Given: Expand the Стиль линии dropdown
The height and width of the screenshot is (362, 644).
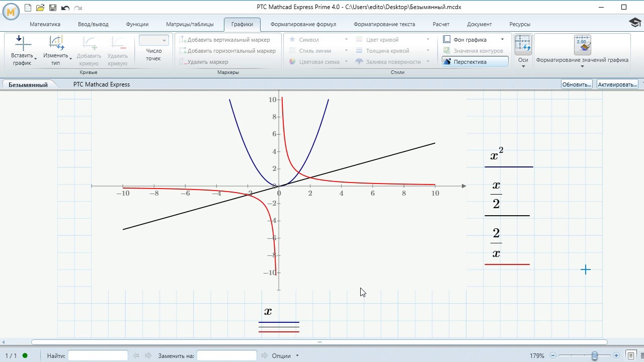Looking at the screenshot, I should [x=346, y=51].
